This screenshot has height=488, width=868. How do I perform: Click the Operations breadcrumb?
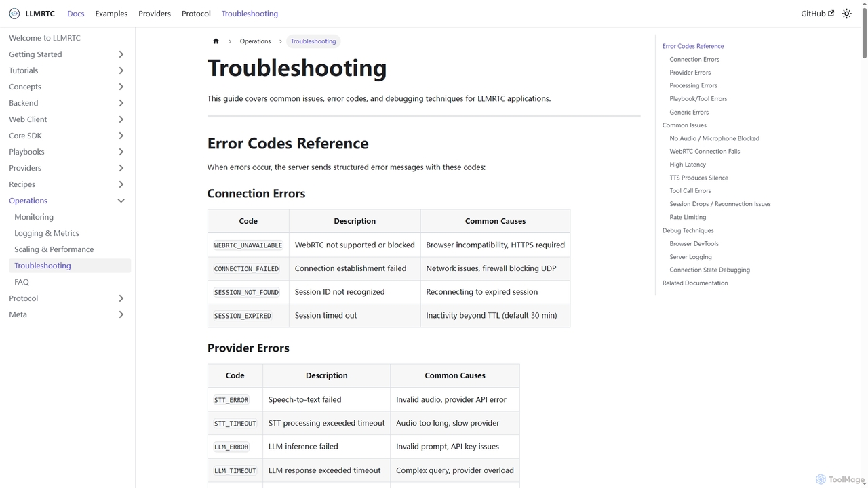coord(255,41)
